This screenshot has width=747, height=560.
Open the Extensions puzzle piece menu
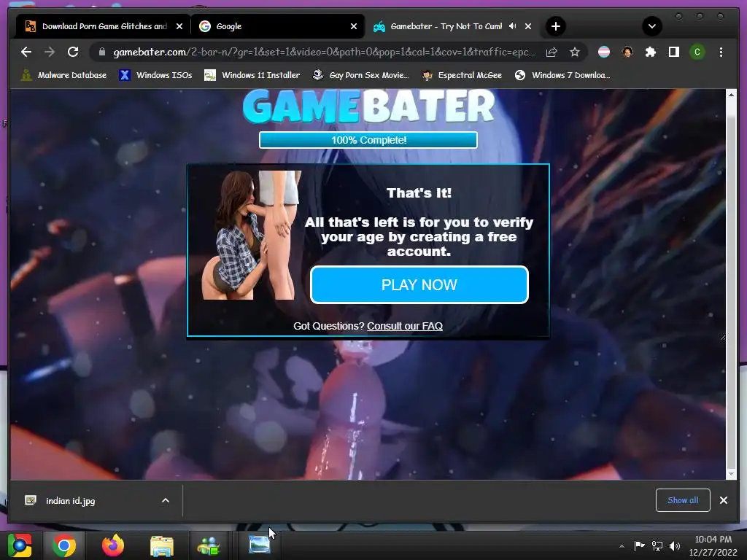click(650, 52)
